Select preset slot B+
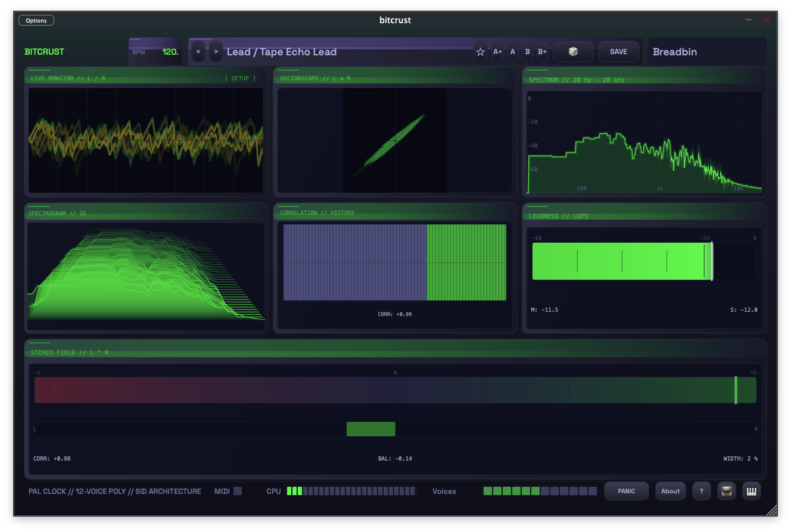Image resolution: width=791 pixels, height=532 pixels. [542, 52]
